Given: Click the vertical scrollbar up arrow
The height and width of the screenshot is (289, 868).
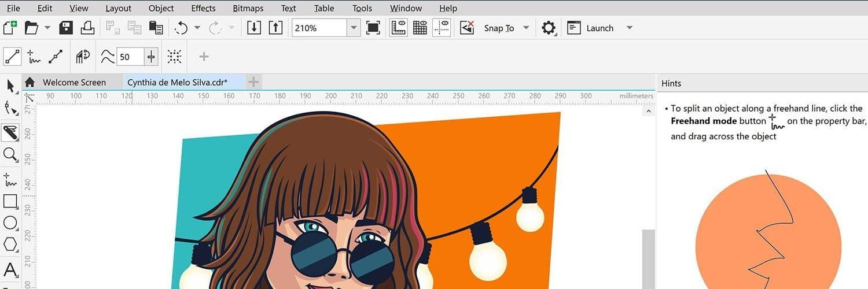Looking at the screenshot, I should click(648, 111).
